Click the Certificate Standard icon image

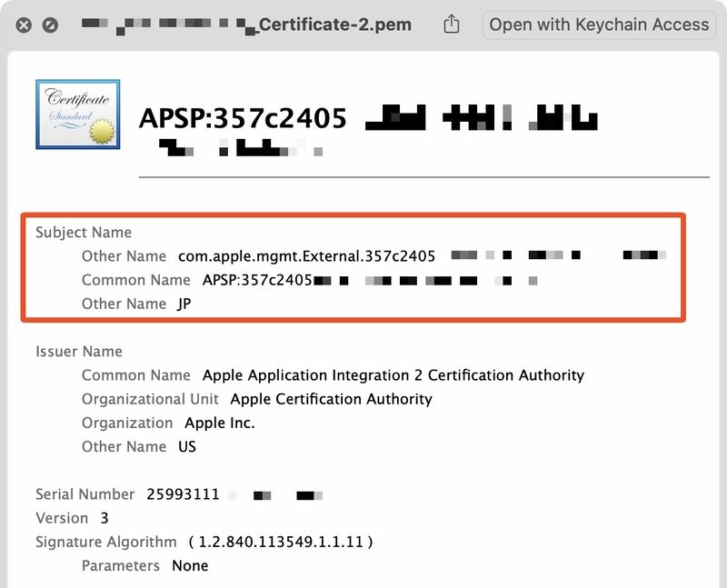[78, 115]
